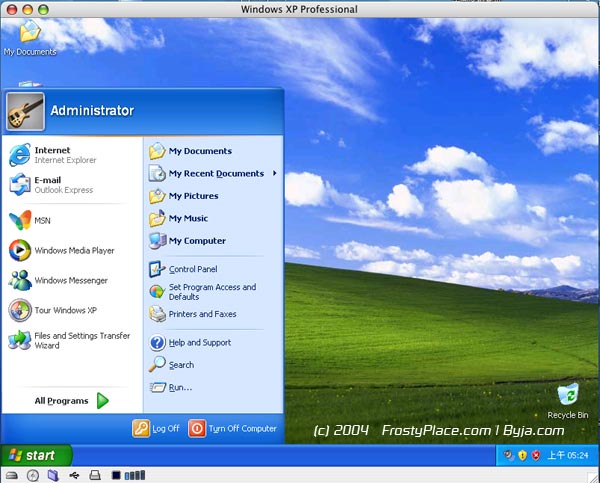
Task: Open Set Program Access and Defaults
Action: click(202, 292)
